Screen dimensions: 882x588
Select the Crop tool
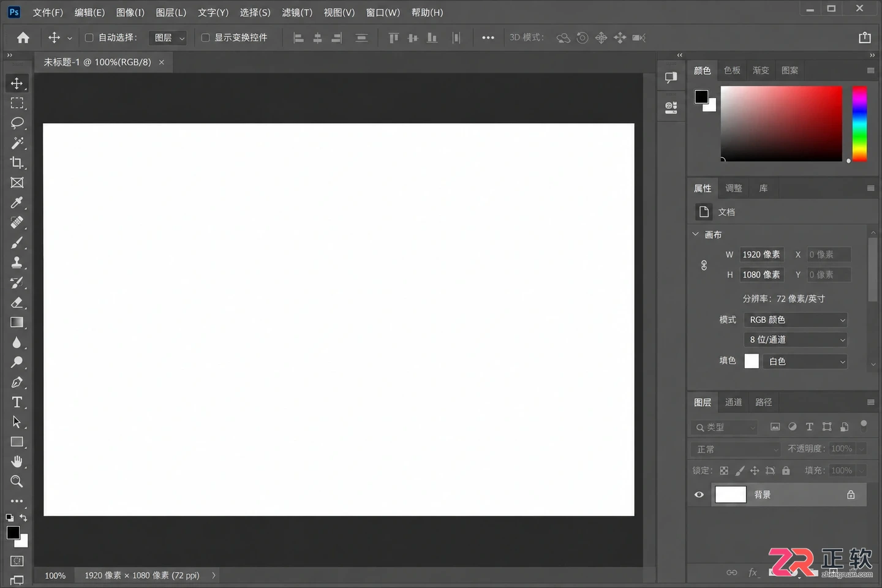17,163
